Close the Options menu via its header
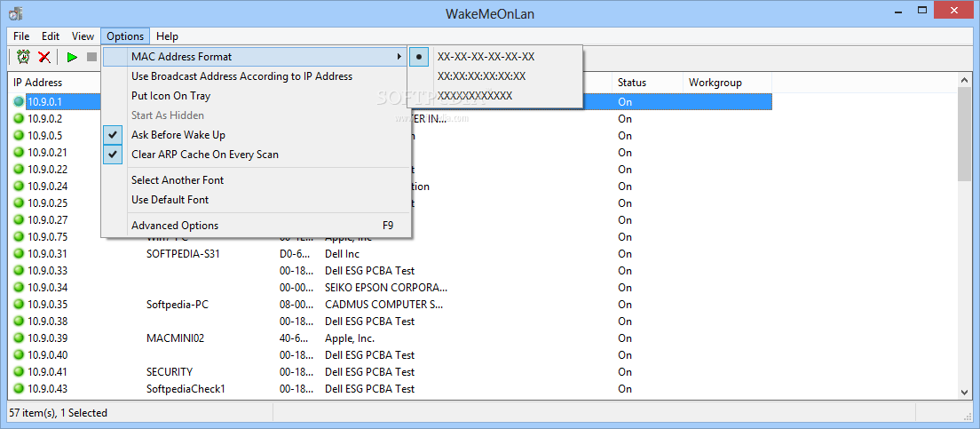This screenshot has width=980, height=429. point(126,36)
